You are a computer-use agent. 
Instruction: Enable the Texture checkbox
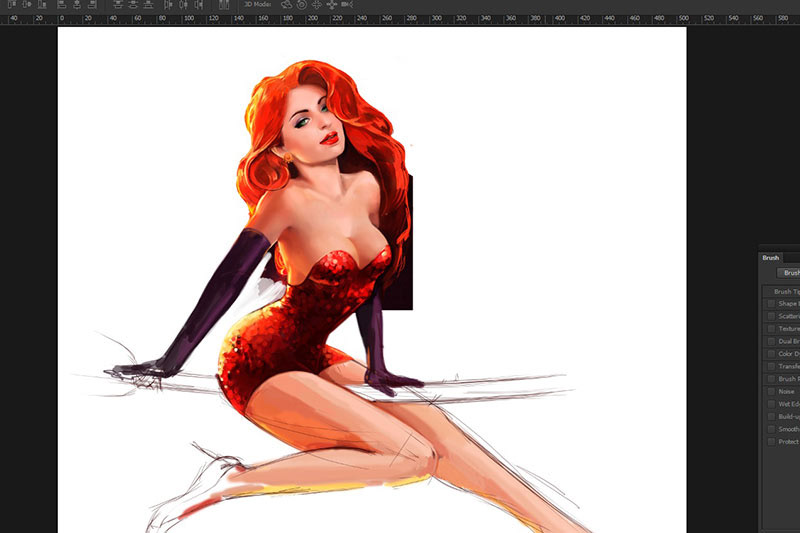coord(771,328)
